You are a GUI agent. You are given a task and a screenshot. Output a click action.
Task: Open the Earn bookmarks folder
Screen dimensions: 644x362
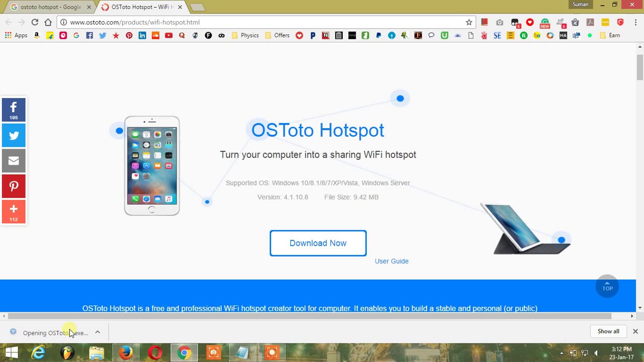coord(610,35)
